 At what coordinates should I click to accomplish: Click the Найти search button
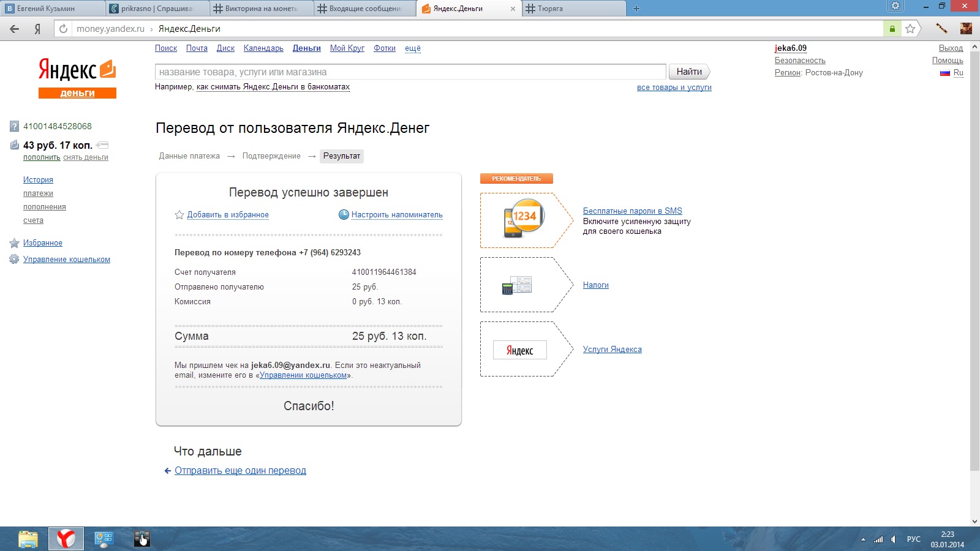[689, 72]
